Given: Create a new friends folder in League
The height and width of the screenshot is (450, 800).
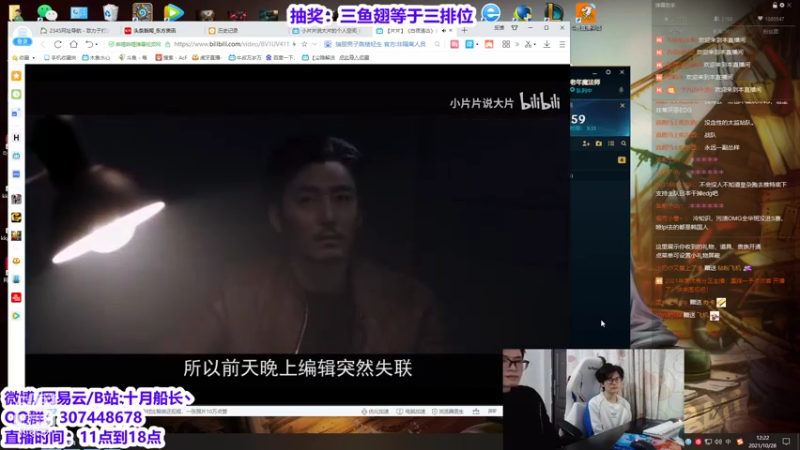Looking at the screenshot, I should [x=598, y=144].
